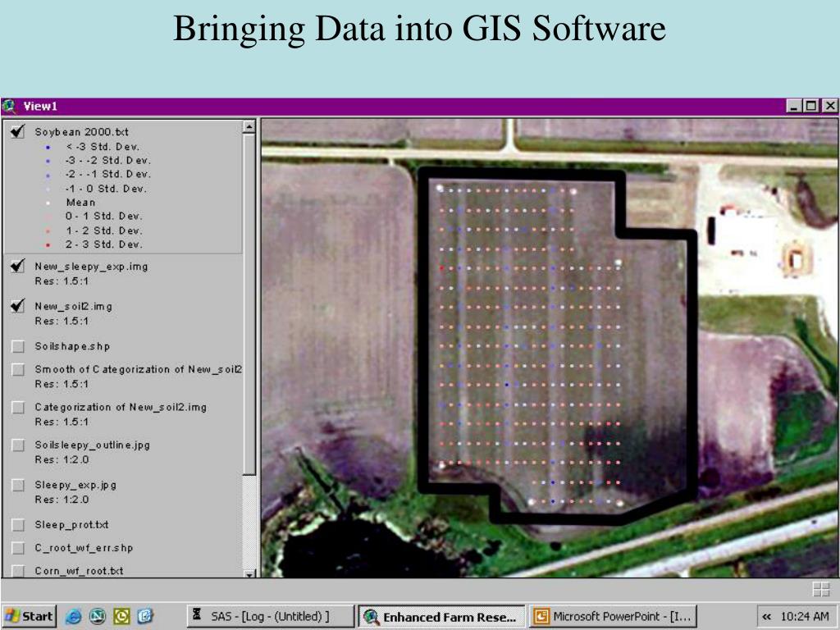Select the New_soil2.img layer name

pyautogui.click(x=73, y=307)
